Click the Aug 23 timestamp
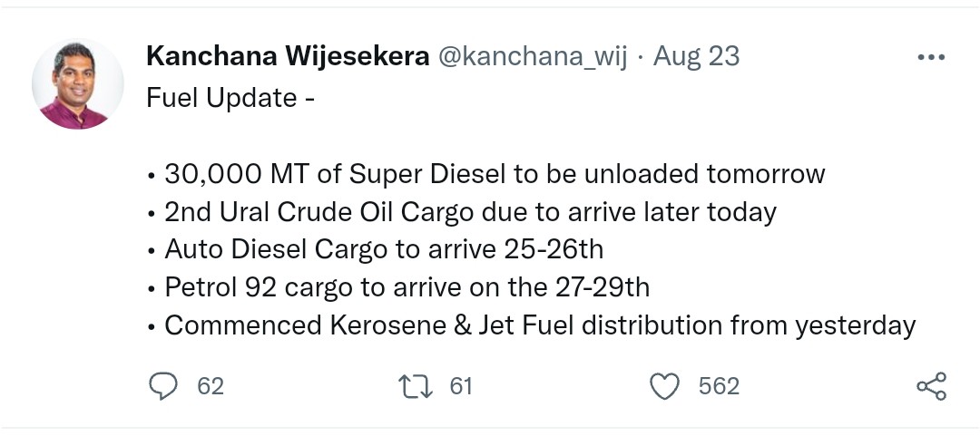980x436 pixels. (696, 57)
